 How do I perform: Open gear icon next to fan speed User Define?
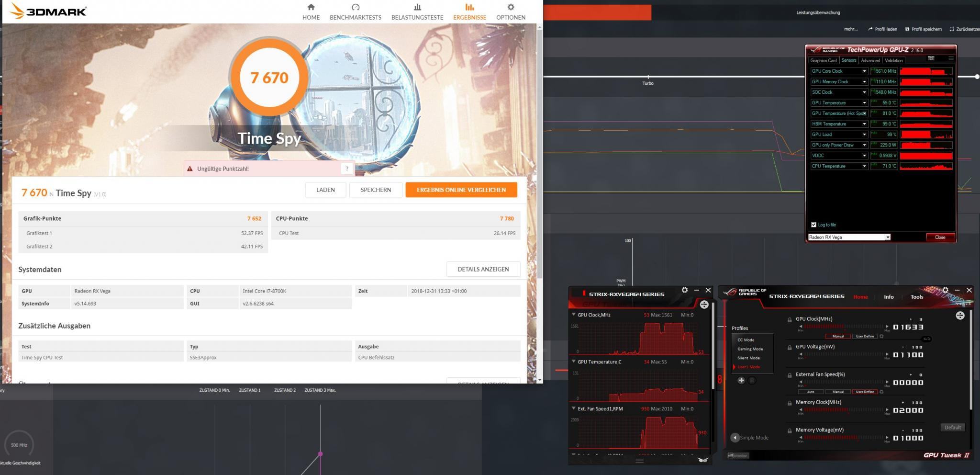point(881,392)
